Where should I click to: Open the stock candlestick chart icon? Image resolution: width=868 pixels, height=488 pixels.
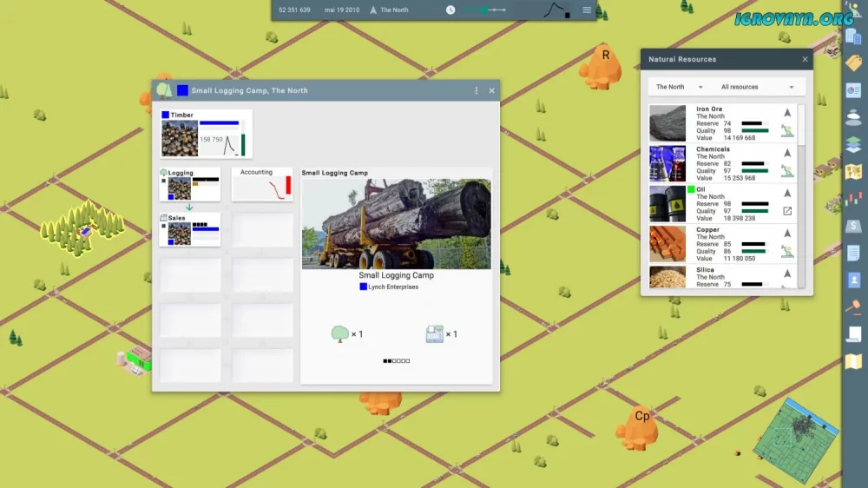[853, 199]
